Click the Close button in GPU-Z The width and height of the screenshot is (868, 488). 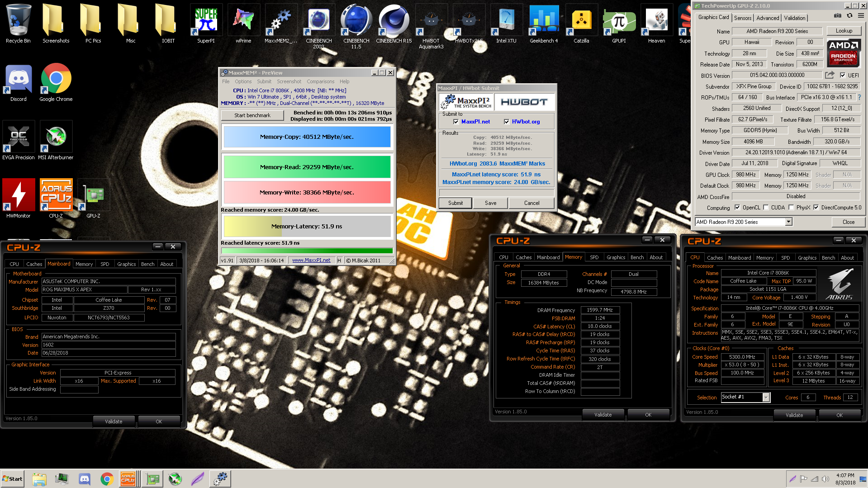pos(848,222)
